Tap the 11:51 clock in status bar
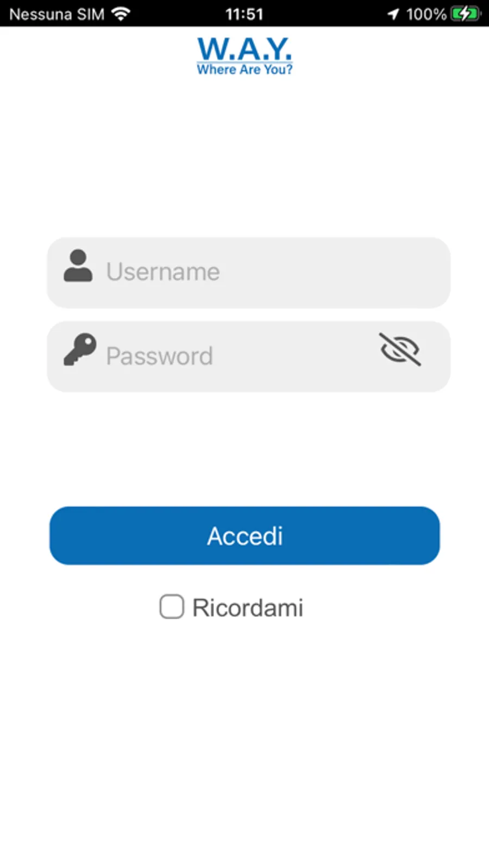This screenshot has height=868, width=489. [x=244, y=14]
